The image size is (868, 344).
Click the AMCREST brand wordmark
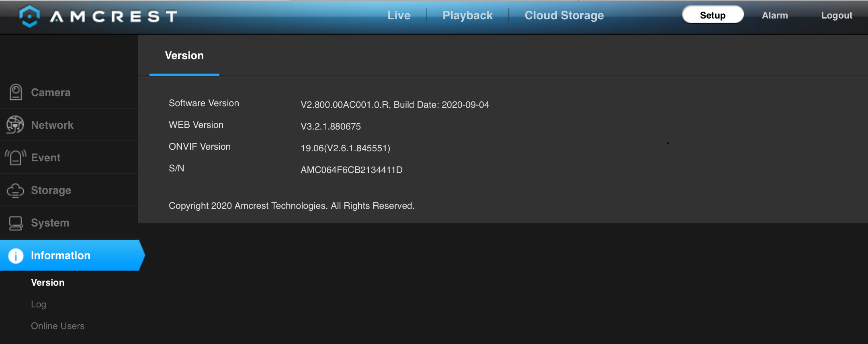pos(113,16)
